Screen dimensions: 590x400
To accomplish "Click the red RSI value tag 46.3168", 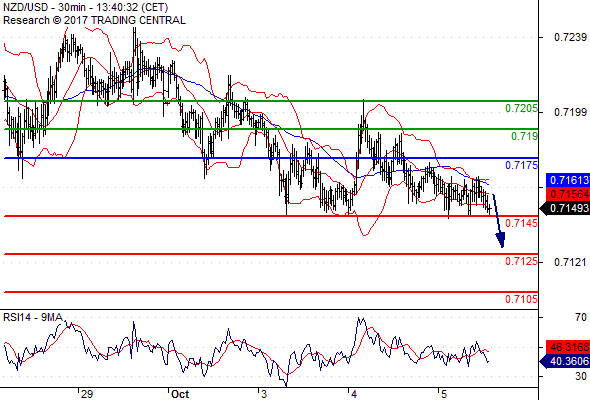I will (x=568, y=347).
